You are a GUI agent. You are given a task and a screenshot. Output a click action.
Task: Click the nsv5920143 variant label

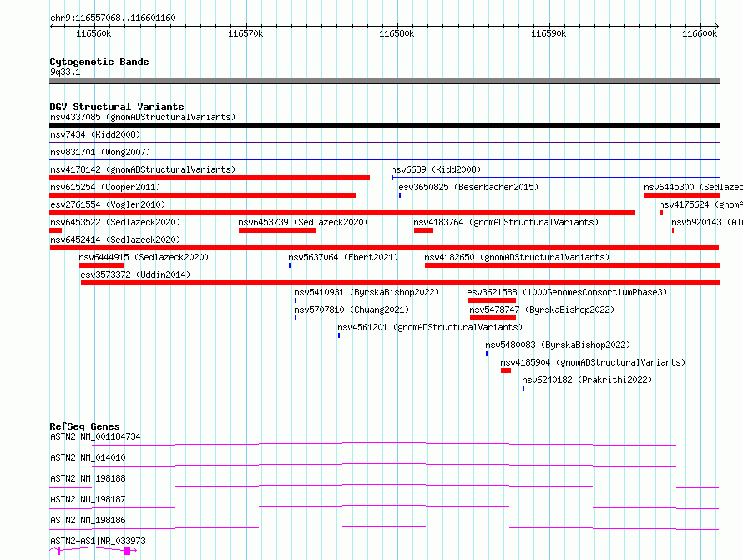707,222
